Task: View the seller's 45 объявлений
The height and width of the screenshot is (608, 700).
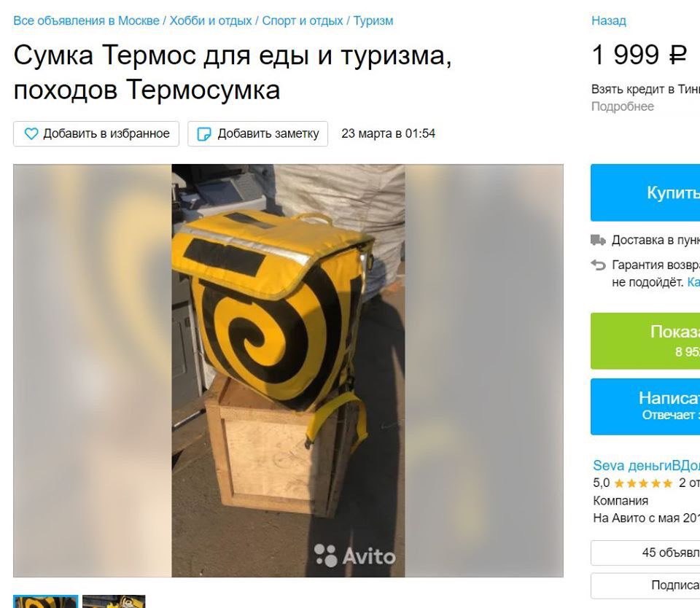Action: 645,553
